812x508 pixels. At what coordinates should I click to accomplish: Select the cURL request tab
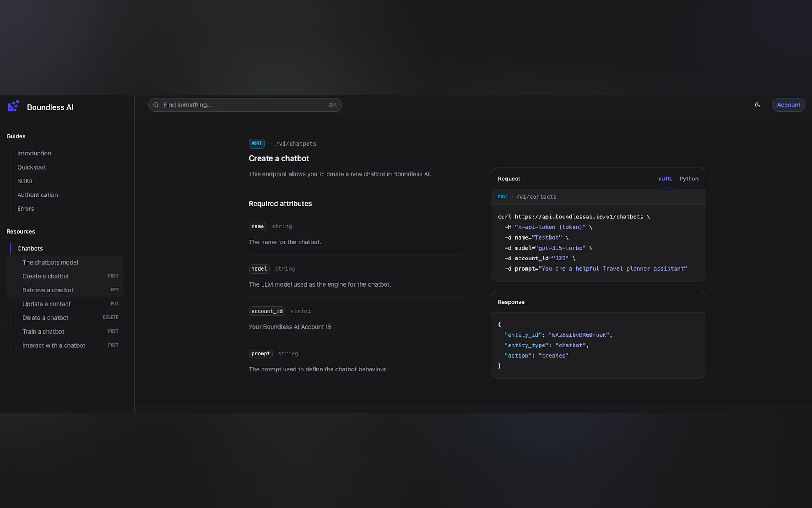point(665,179)
